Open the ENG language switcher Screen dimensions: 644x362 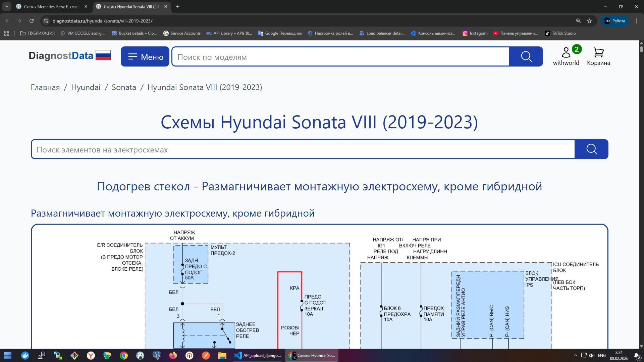(602, 355)
